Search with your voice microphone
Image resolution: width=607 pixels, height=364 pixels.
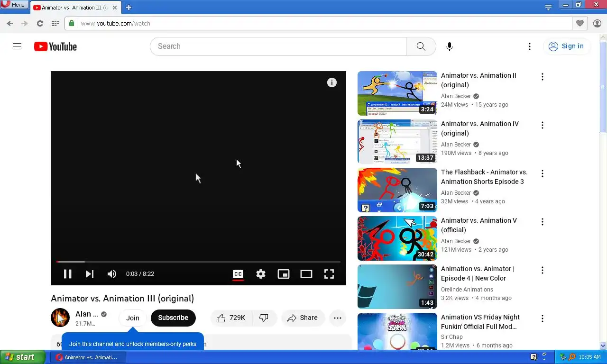450,46
